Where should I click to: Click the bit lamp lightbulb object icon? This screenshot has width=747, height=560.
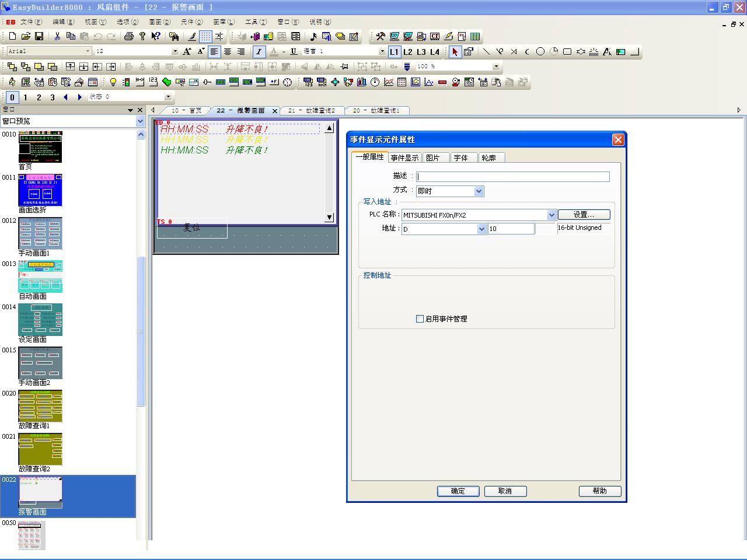coord(113,82)
